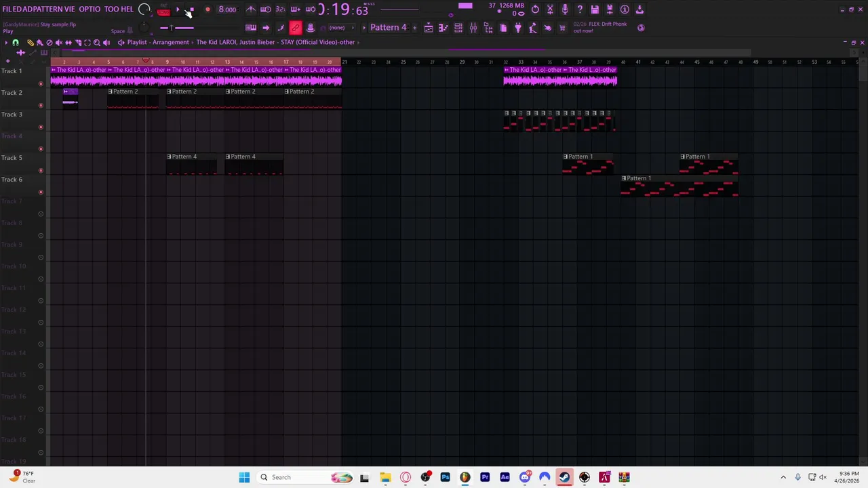Mute Track 1 using its green dot
The width and height of the screenshot is (868, 488).
(41, 83)
